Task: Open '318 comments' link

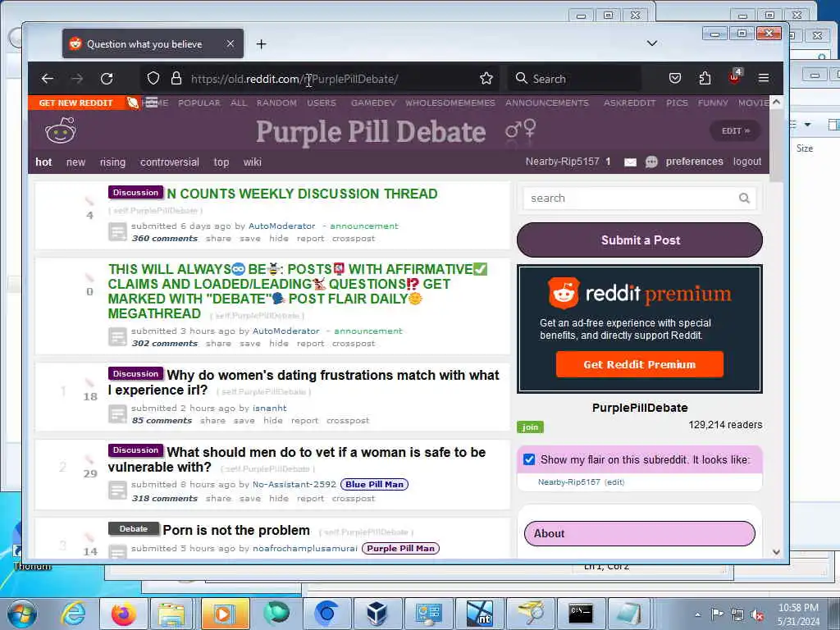Action: [164, 498]
